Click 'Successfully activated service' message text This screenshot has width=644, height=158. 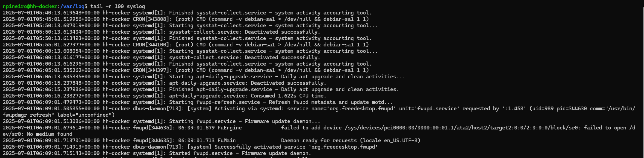click(260, 147)
